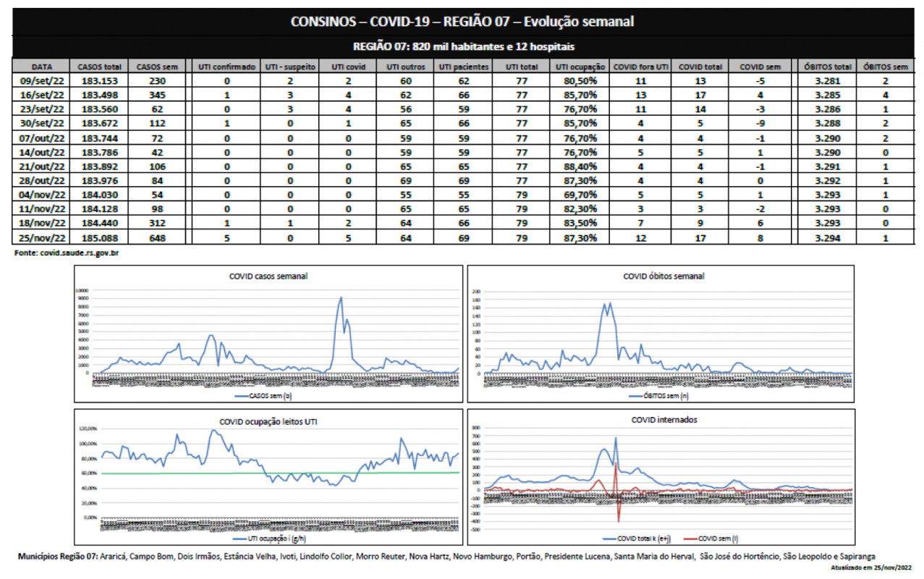Click the "Municípios Região 07" footer line
The image size is (924, 579).
[446, 557]
